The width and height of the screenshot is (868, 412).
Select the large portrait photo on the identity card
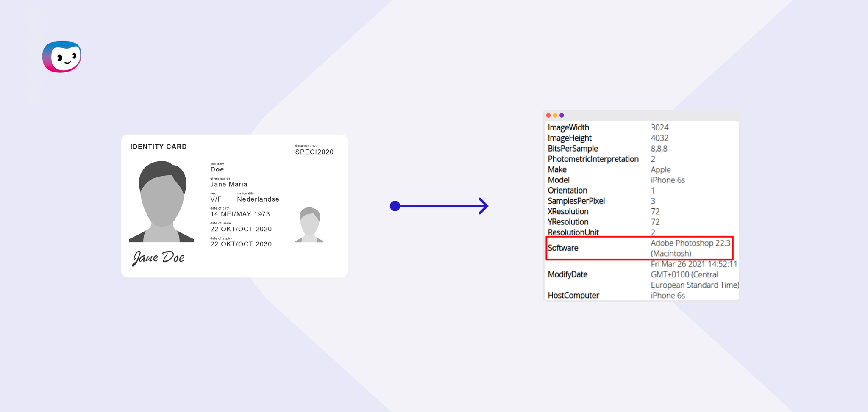point(161,201)
